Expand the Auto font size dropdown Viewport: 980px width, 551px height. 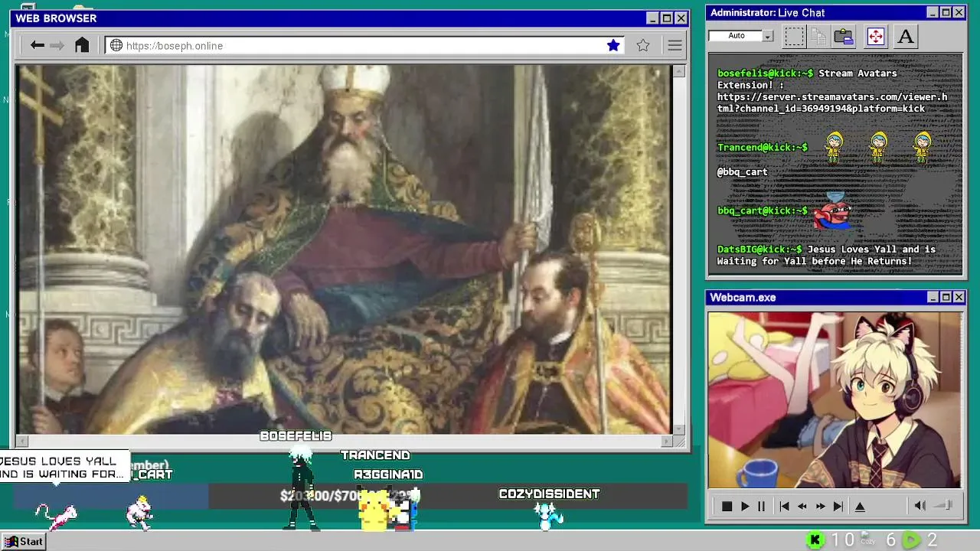point(768,36)
